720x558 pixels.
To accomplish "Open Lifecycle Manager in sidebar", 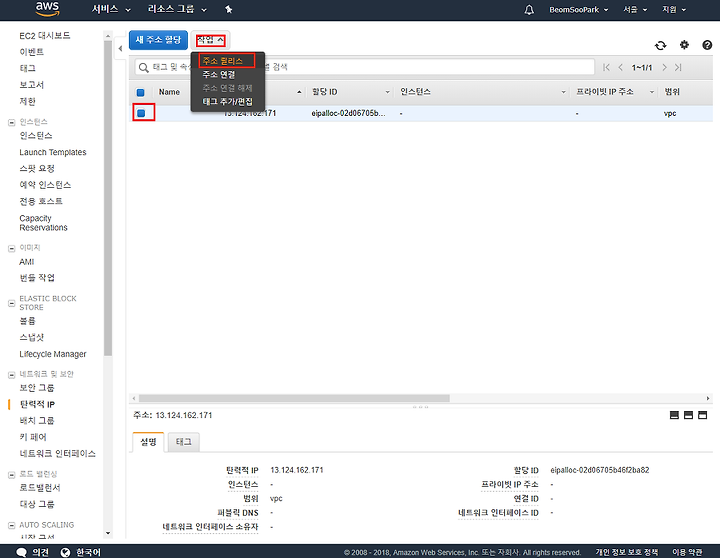I will (x=52, y=354).
